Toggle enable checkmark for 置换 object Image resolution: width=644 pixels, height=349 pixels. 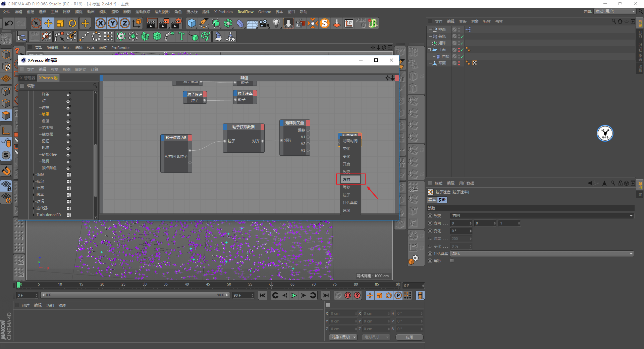click(x=462, y=56)
